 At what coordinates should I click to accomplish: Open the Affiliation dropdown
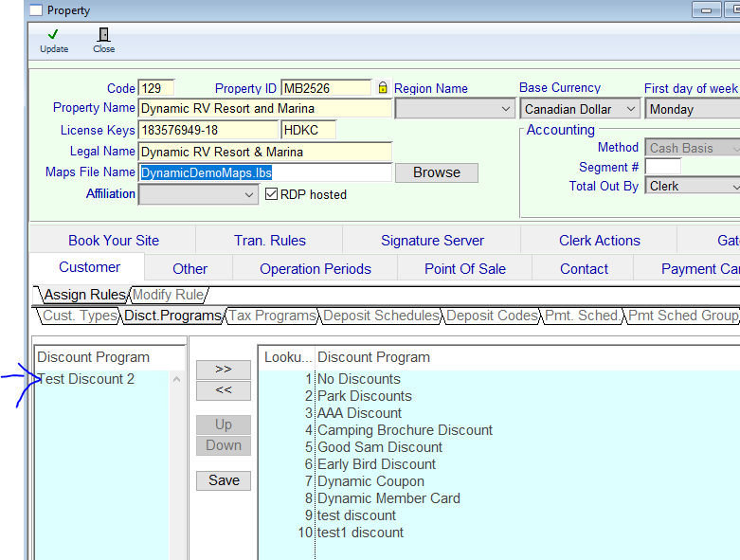pos(198,194)
